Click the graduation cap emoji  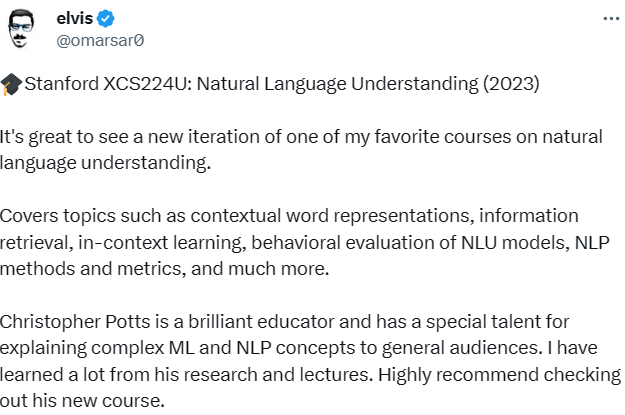11,84
